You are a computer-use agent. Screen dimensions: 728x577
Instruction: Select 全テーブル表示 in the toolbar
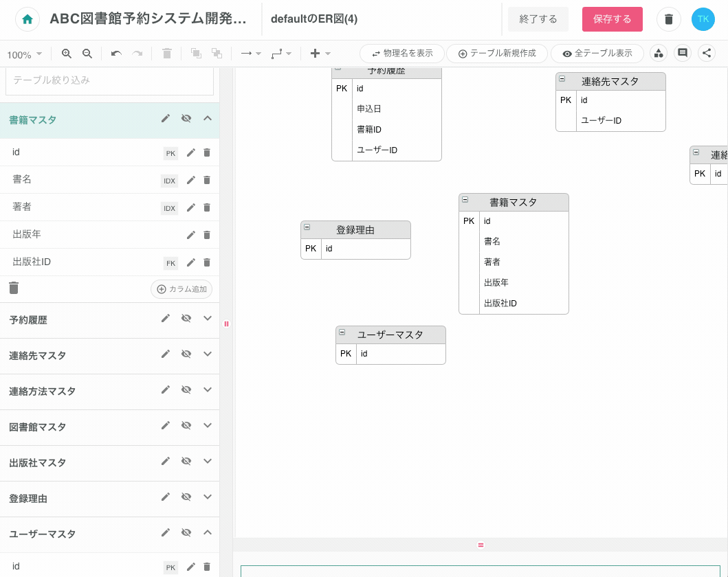[597, 53]
